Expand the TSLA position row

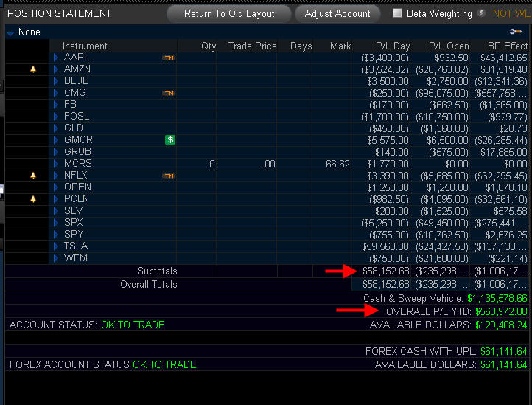pos(56,246)
